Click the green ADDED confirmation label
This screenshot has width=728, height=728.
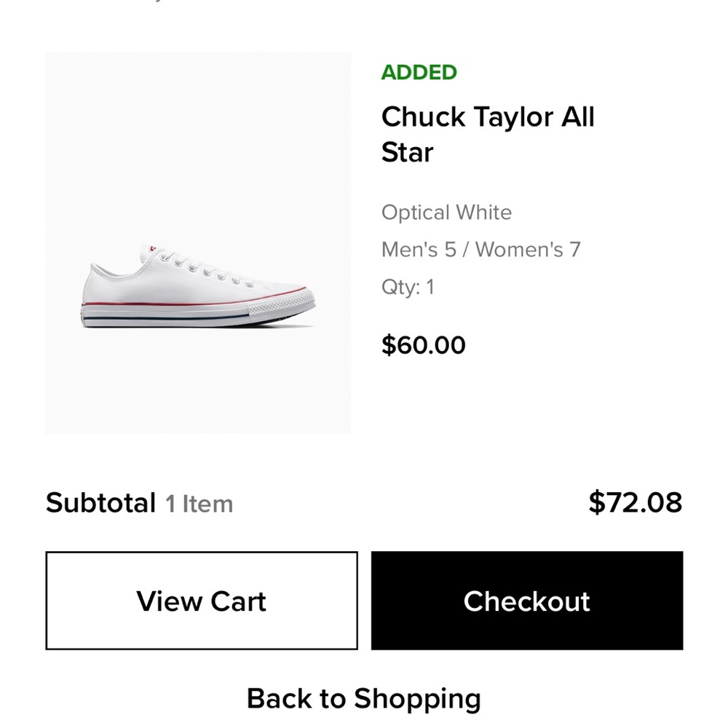(x=419, y=72)
